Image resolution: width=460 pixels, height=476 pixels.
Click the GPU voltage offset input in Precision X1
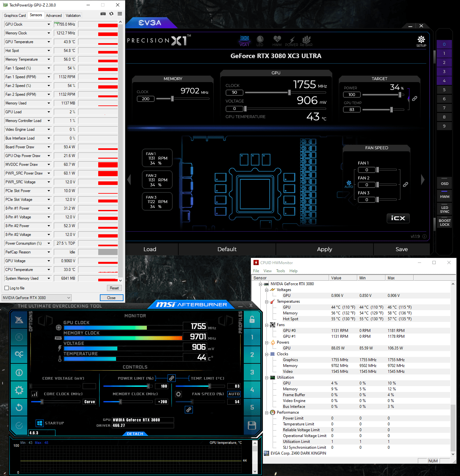[x=234, y=109]
